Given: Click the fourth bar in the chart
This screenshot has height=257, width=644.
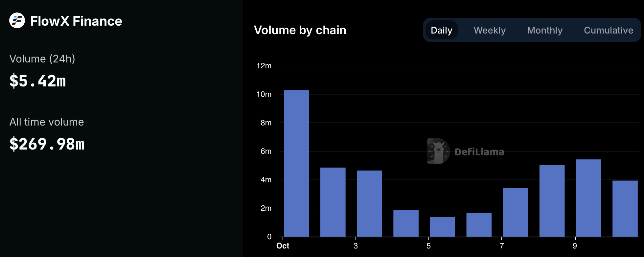Looking at the screenshot, I should pyautogui.click(x=406, y=223).
